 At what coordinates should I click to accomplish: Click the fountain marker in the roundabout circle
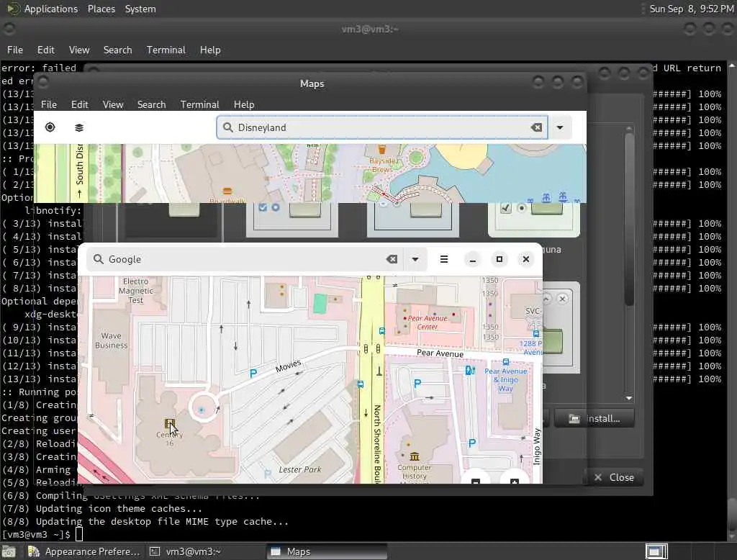pyautogui.click(x=202, y=410)
